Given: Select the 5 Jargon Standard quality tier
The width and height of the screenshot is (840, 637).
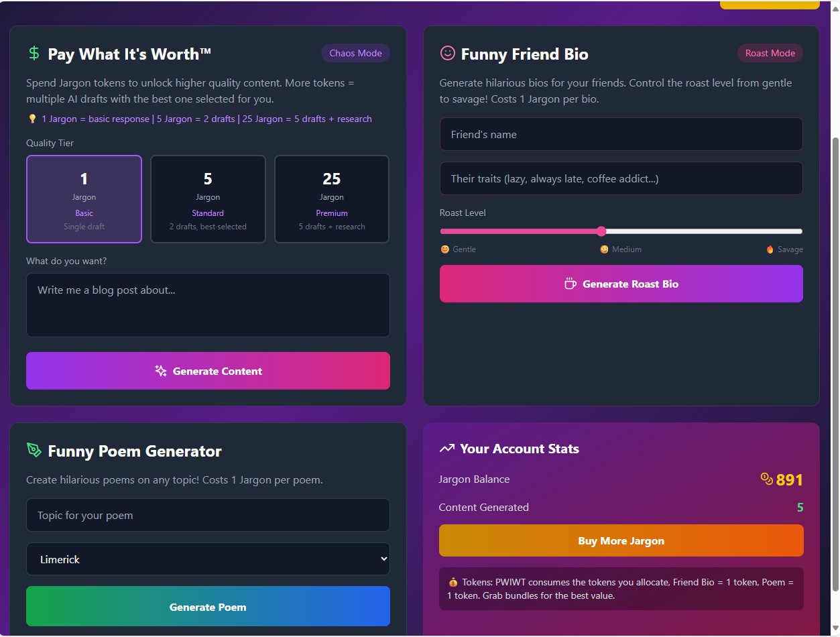Looking at the screenshot, I should (208, 198).
